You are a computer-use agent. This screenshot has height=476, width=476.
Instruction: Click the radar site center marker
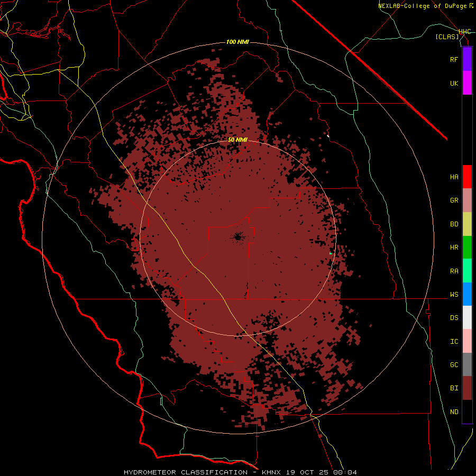point(237,237)
